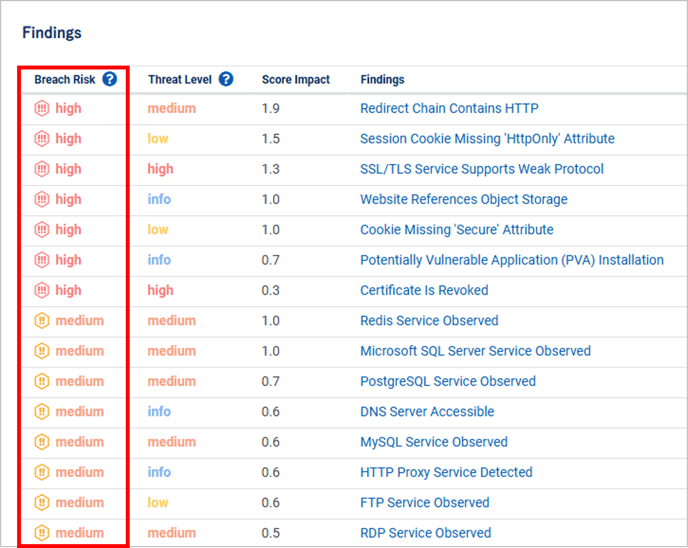Screen dimensions: 688x548
Task: Open the Redirect Chain Contains HTTP finding
Action: click(x=449, y=109)
